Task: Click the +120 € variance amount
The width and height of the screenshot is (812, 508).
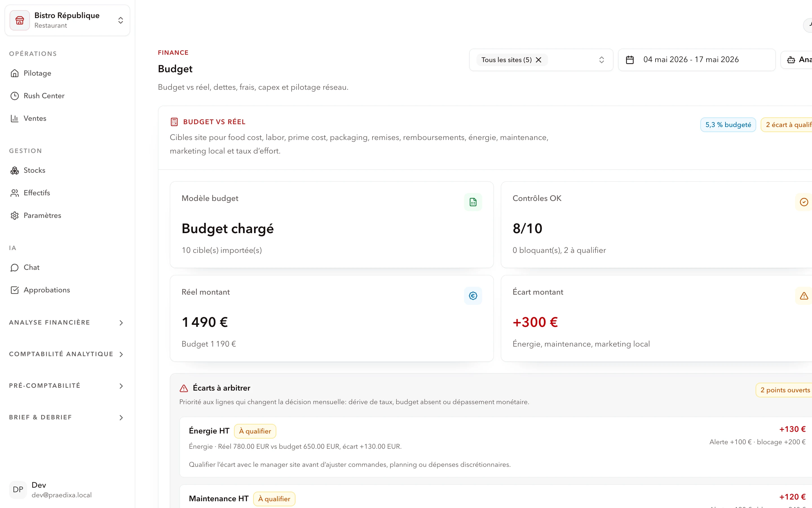Action: point(793,497)
